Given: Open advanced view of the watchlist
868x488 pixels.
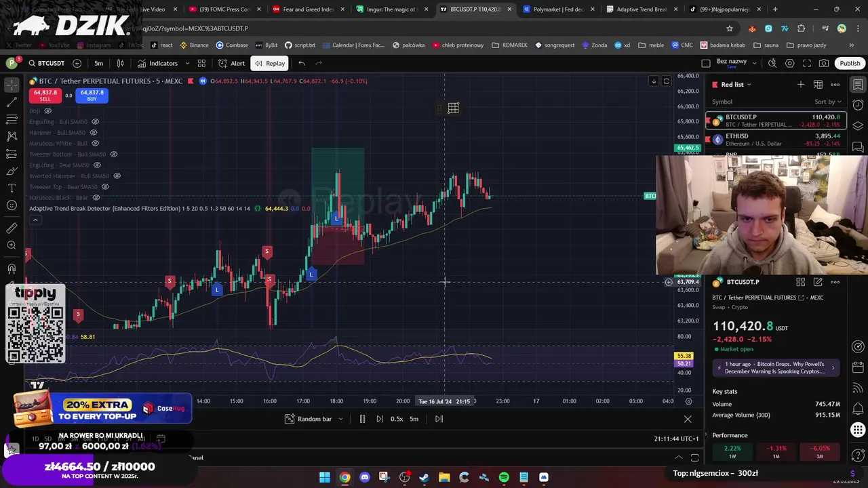Looking at the screenshot, I should click(x=818, y=84).
